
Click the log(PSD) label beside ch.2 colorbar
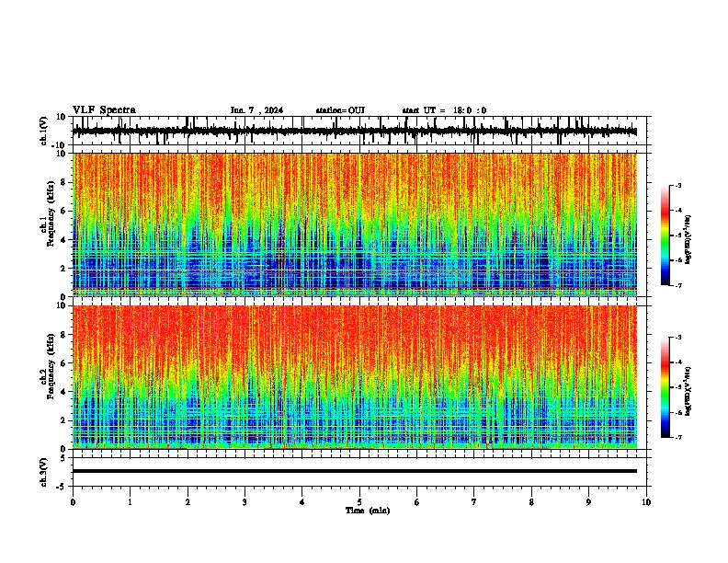pyautogui.click(x=688, y=391)
